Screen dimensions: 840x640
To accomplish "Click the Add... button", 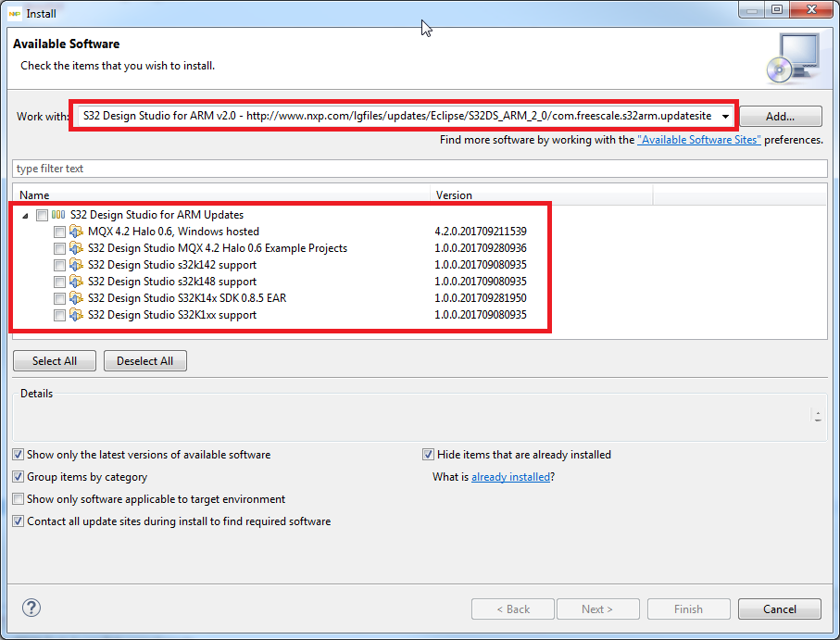I will (x=781, y=116).
